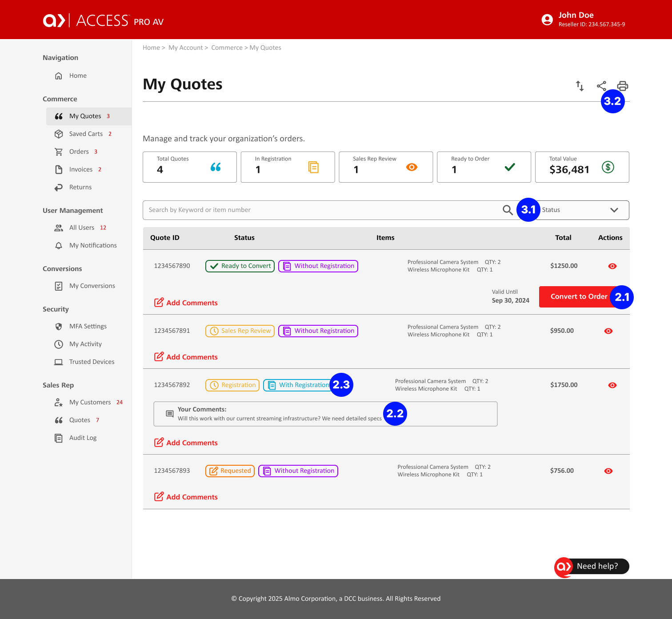
Task: Go to Orders in the sidebar
Action: 79,152
